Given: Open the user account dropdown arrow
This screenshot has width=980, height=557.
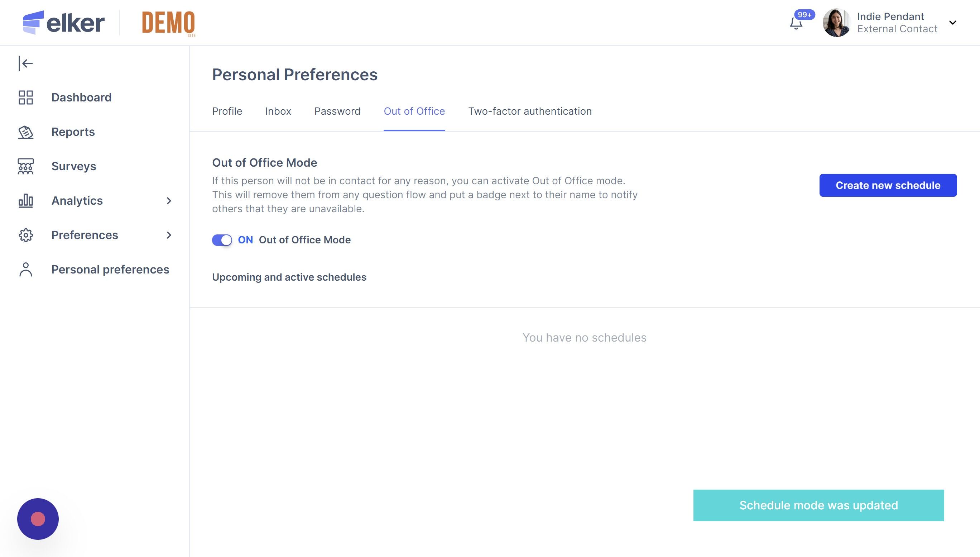Looking at the screenshot, I should [x=953, y=23].
